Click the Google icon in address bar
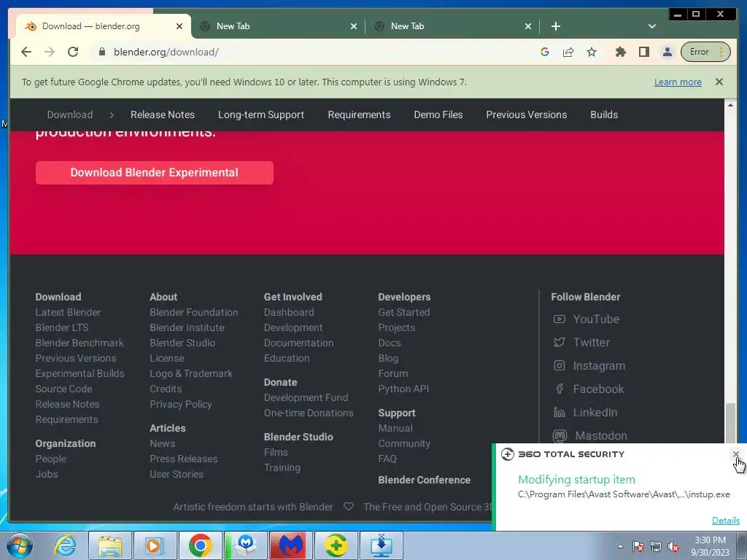Viewport: 747px width, 560px height. tap(545, 52)
